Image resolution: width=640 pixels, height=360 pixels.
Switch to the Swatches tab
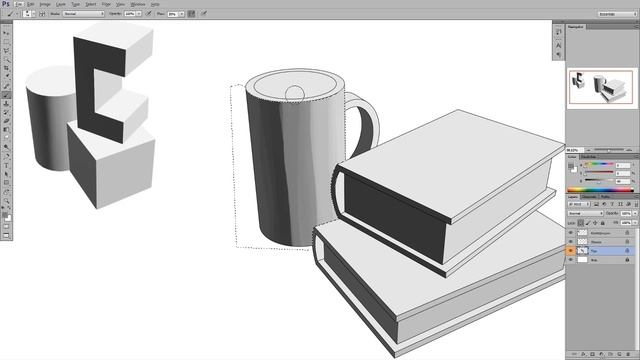[588, 157]
